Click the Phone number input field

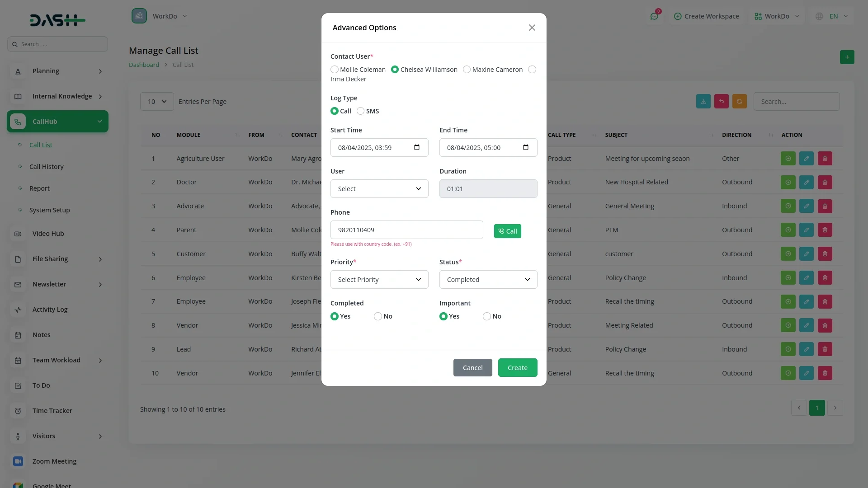pos(406,230)
